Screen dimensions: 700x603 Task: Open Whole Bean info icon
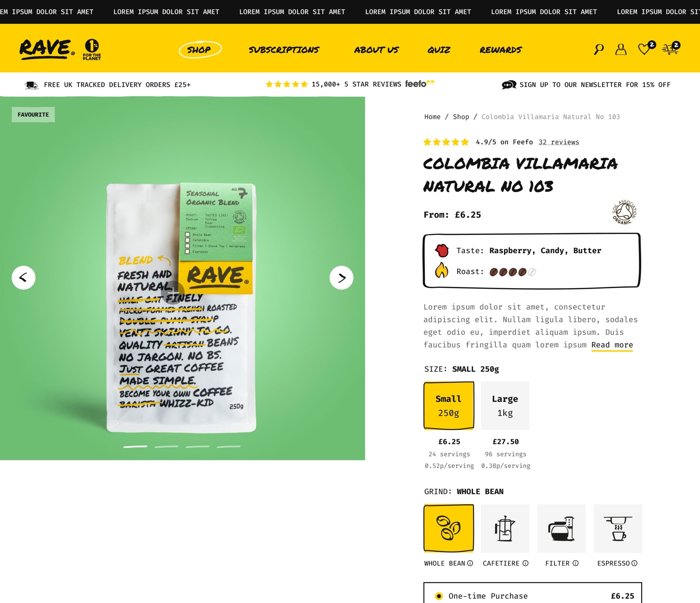tap(470, 563)
